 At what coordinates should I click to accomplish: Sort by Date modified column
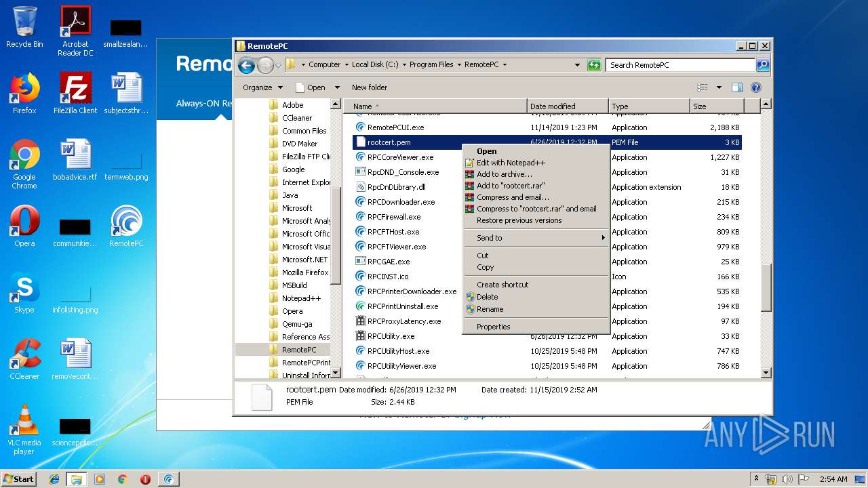pos(568,106)
